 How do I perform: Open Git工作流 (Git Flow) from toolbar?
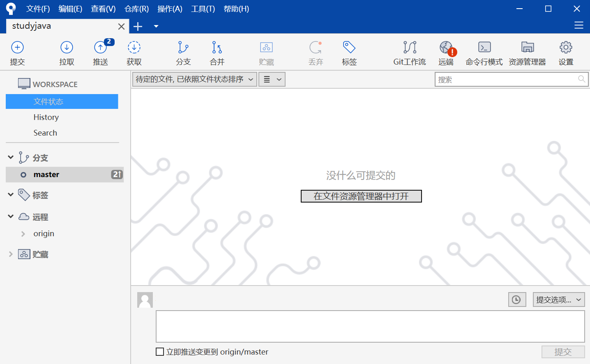click(x=410, y=53)
